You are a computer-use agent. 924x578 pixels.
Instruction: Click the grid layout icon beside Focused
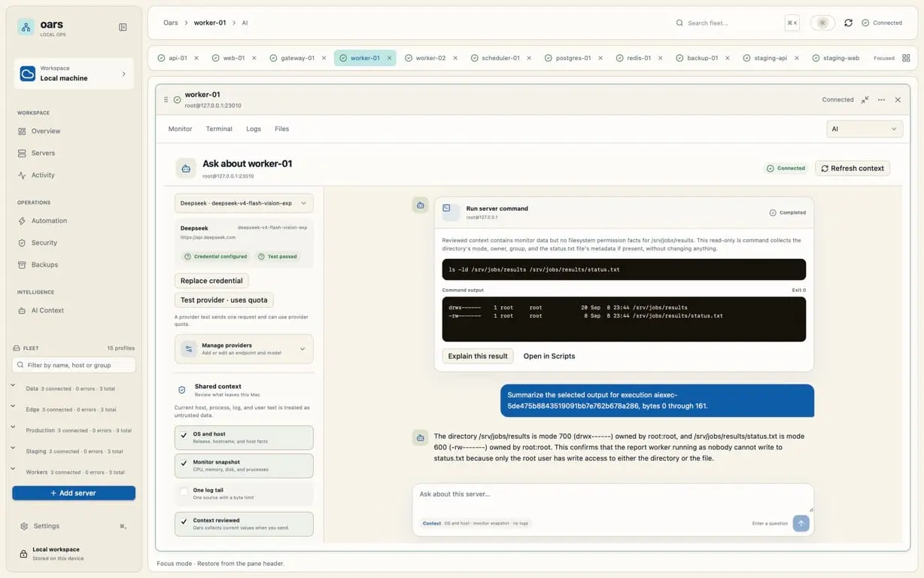(906, 58)
